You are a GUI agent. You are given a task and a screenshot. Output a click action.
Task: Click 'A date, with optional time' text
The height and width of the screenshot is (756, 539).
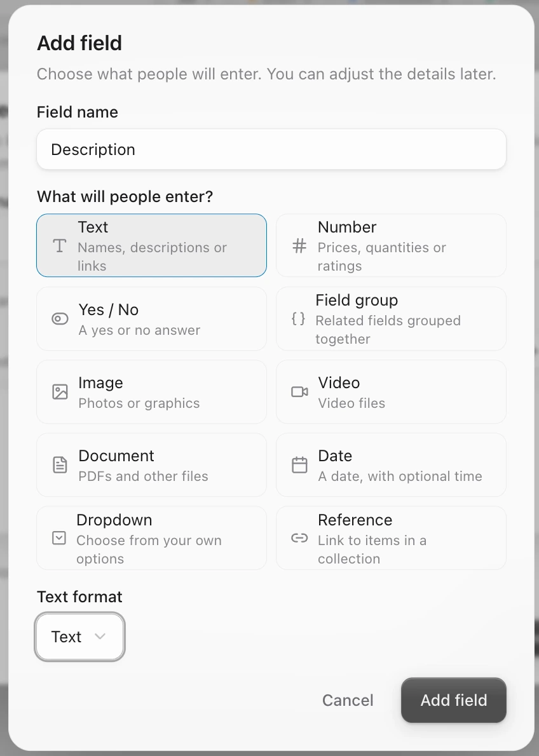tap(400, 476)
